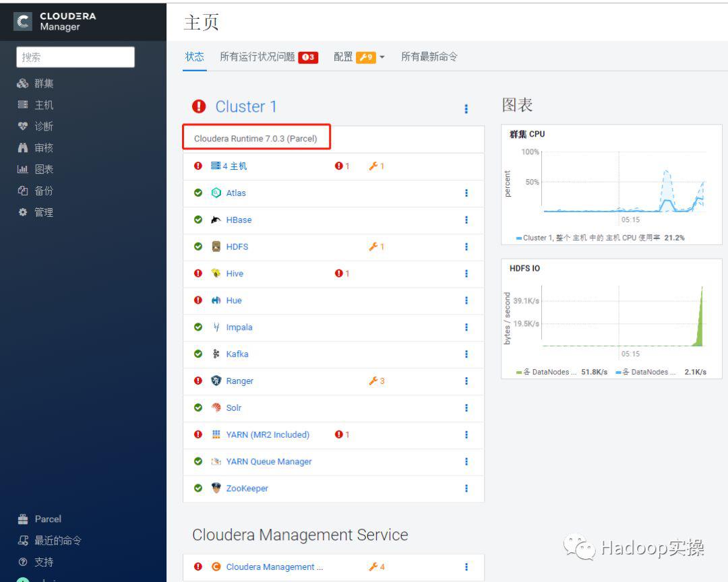Open 最近的命令 in the sidebar
728x582 pixels.
click(x=49, y=540)
